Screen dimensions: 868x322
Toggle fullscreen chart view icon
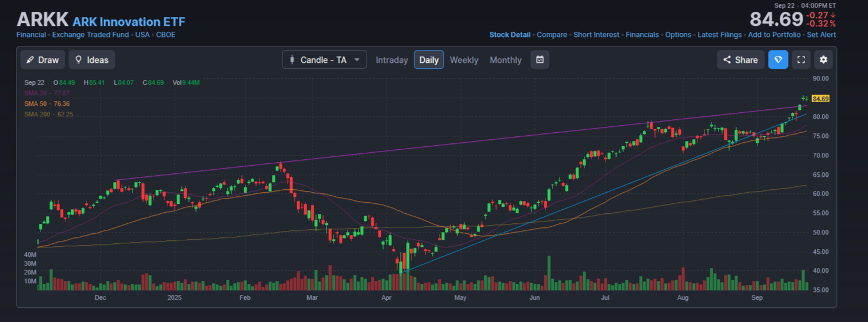tap(801, 60)
